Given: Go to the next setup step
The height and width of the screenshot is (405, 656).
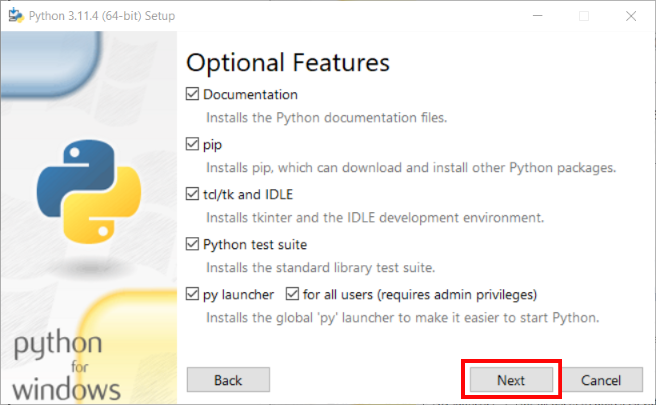Looking at the screenshot, I should pyautogui.click(x=511, y=380).
